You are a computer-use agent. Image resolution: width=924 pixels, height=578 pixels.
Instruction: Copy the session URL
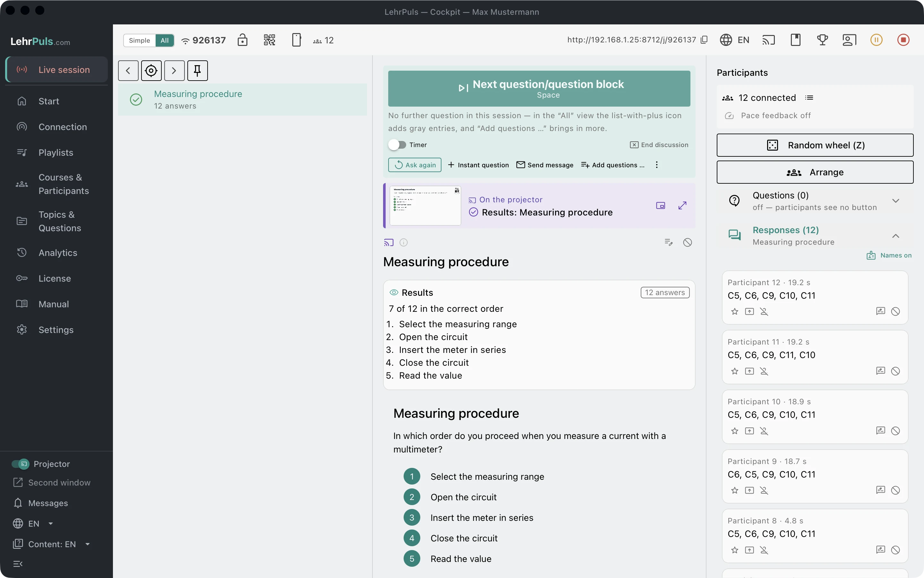click(x=705, y=40)
